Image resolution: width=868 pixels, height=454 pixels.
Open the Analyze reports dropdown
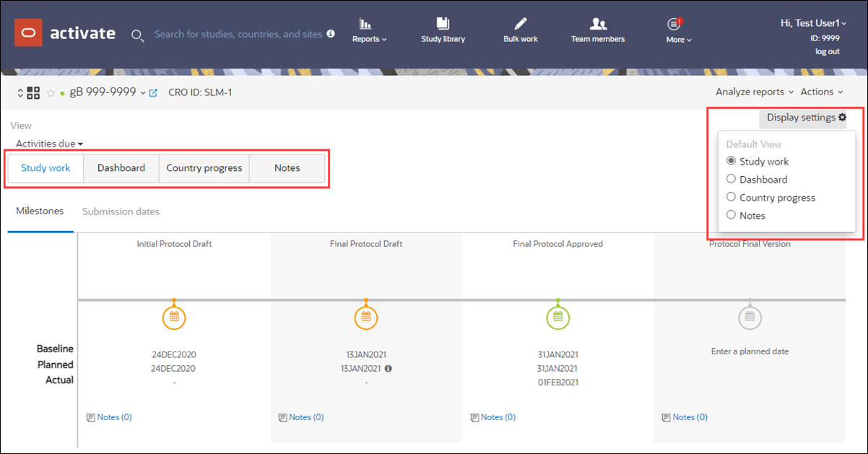(753, 92)
